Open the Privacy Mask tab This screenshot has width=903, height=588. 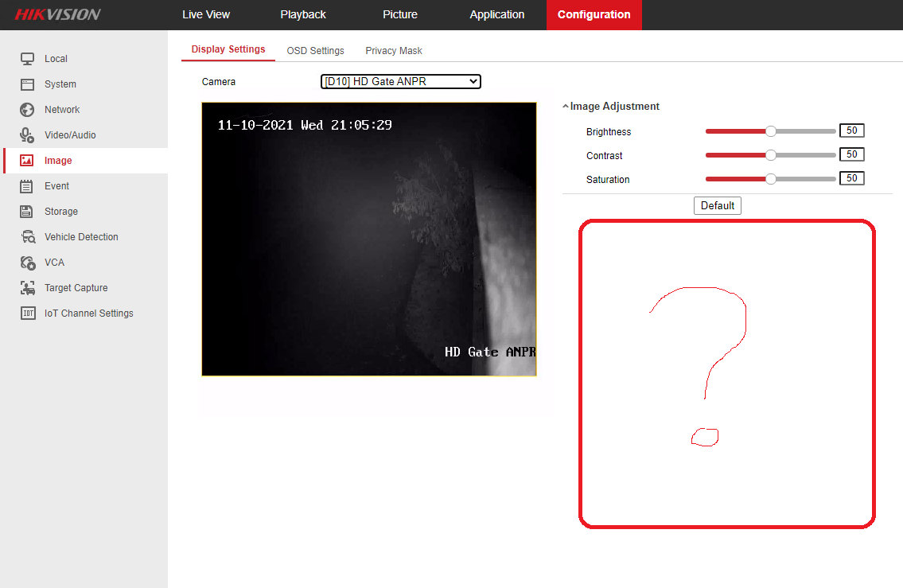(x=394, y=51)
